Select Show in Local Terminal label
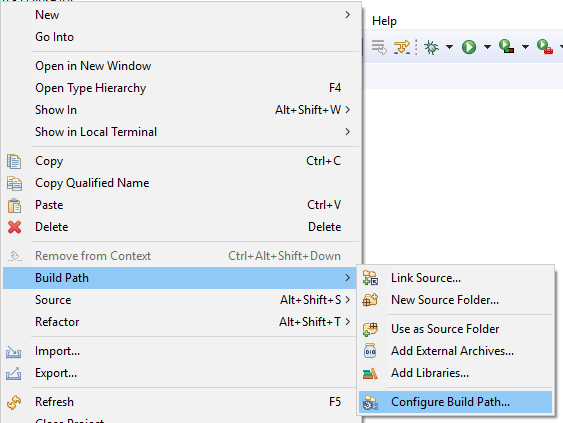The height and width of the screenshot is (423, 563). (x=96, y=132)
